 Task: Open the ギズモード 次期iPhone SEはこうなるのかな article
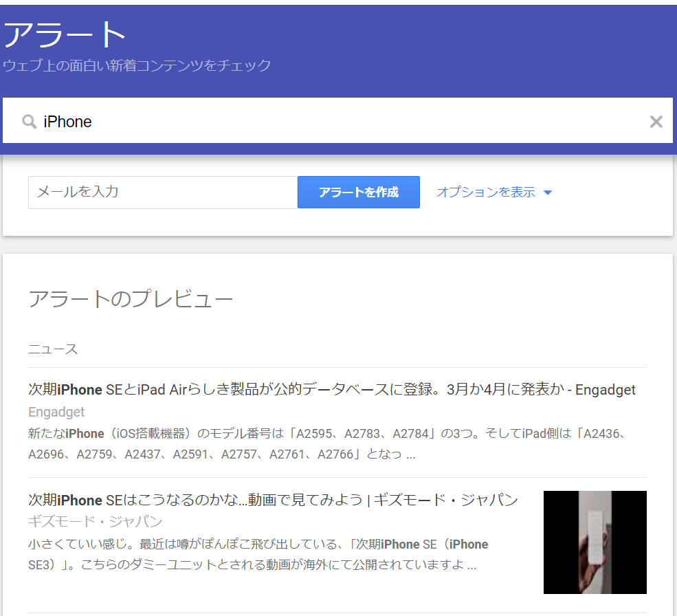pos(273,500)
